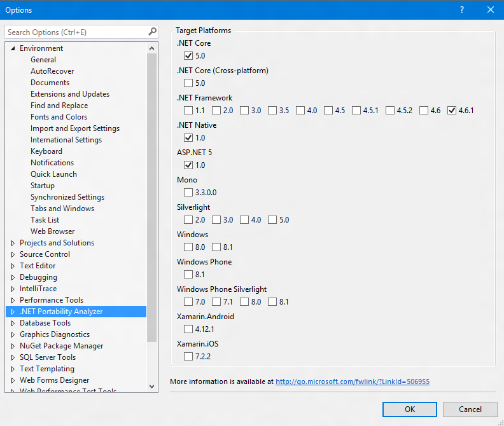Screen dimensions: 504x426
Task: Check Silverlight 4.0 target
Action: pyautogui.click(x=244, y=220)
